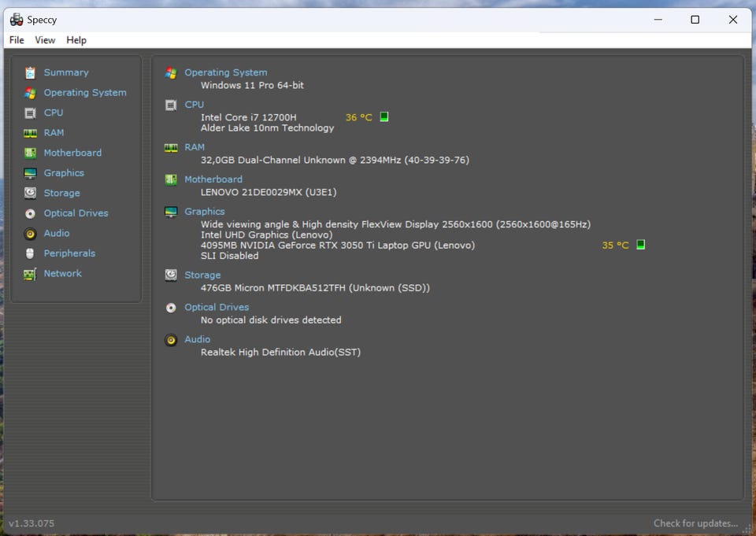Image resolution: width=756 pixels, height=536 pixels.
Task: Select Storage in the sidebar
Action: (x=61, y=193)
